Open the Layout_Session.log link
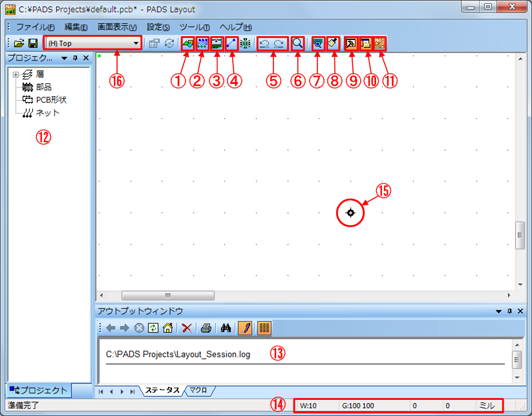Screen dimensions: 532x416 pos(178,354)
